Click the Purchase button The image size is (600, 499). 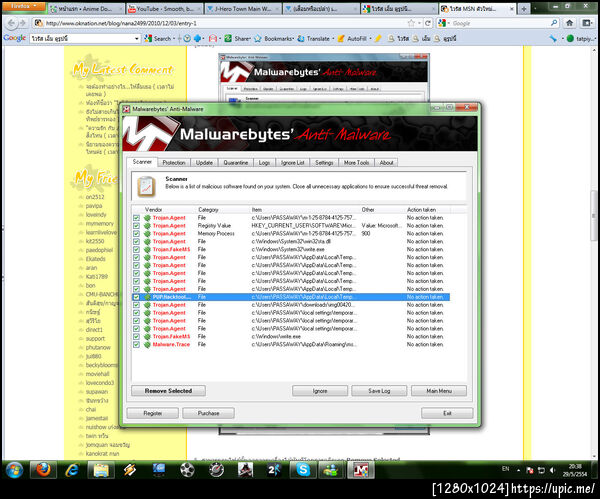[209, 413]
